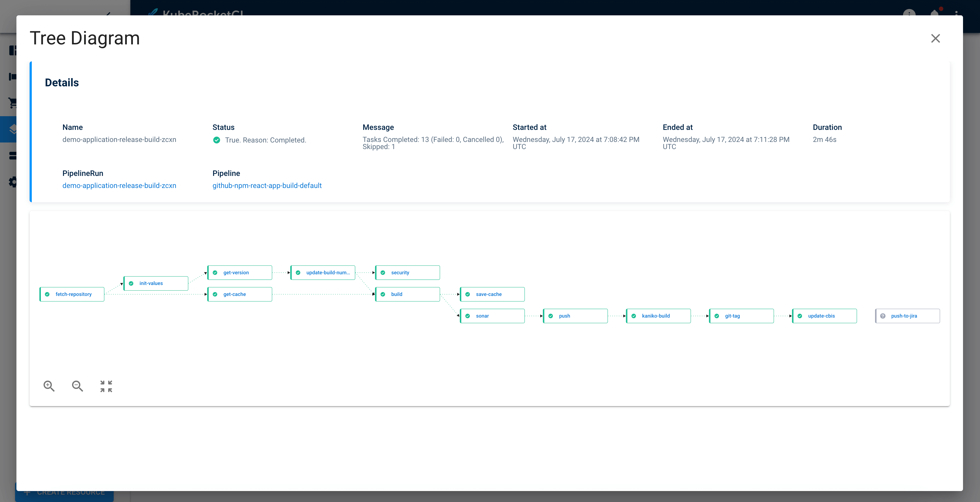Screen dimensions: 980x502
Task: Select the security task node
Action: tap(408, 272)
